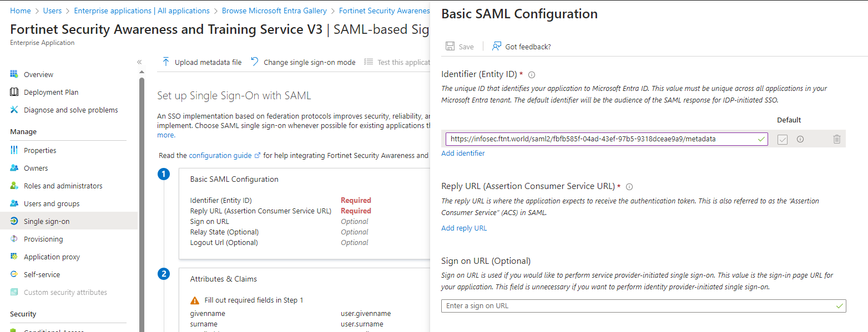The width and height of the screenshot is (868, 332).
Task: Click the Upload metadata file arrow icon
Action: [165, 62]
